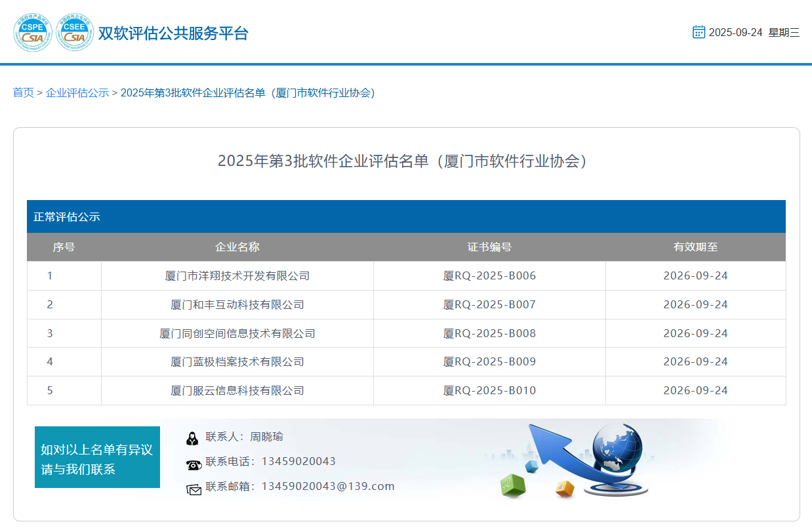
Task: Click the calendar icon beside the date
Action: click(x=699, y=32)
